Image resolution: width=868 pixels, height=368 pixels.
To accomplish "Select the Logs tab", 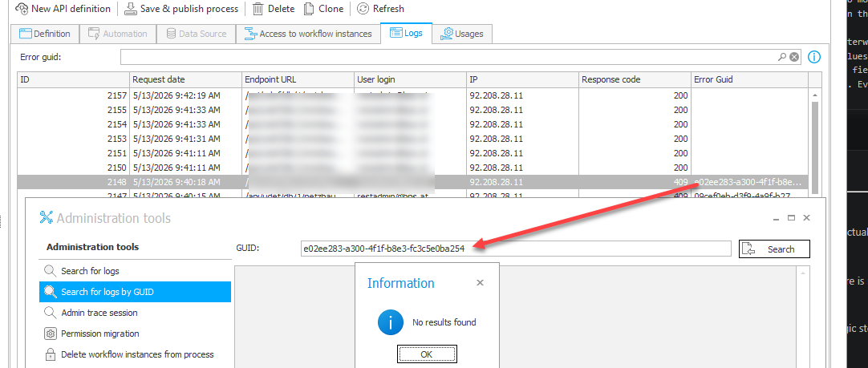I will [406, 33].
